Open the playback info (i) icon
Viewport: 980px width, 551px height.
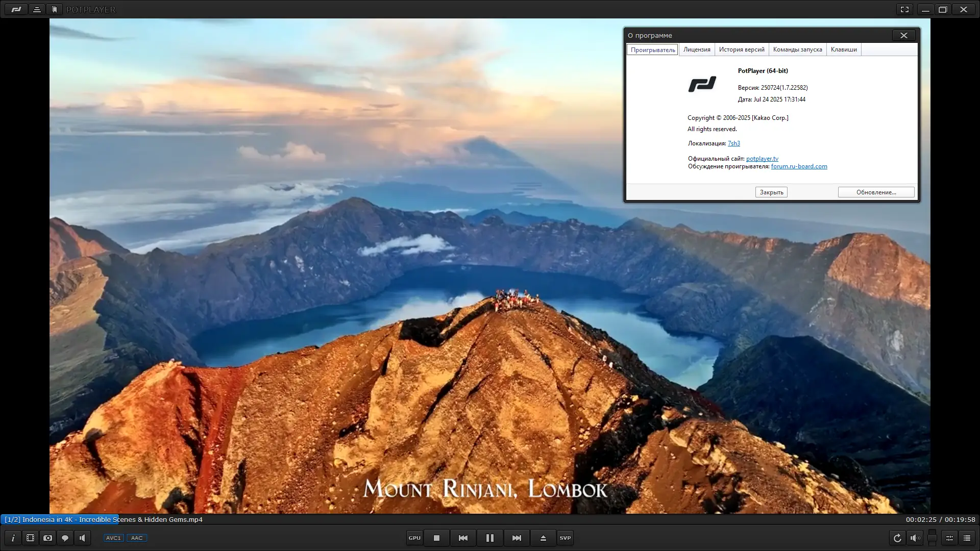pos(13,538)
